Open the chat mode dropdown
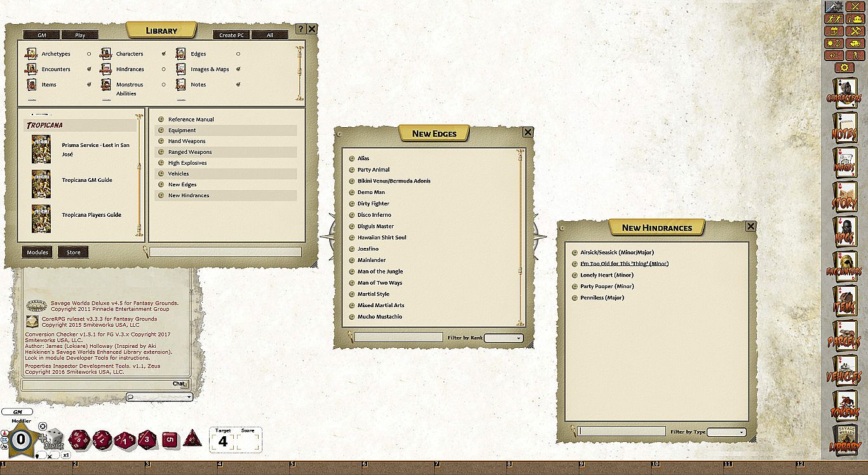Screen dimensions: 868x475 click(x=159, y=397)
